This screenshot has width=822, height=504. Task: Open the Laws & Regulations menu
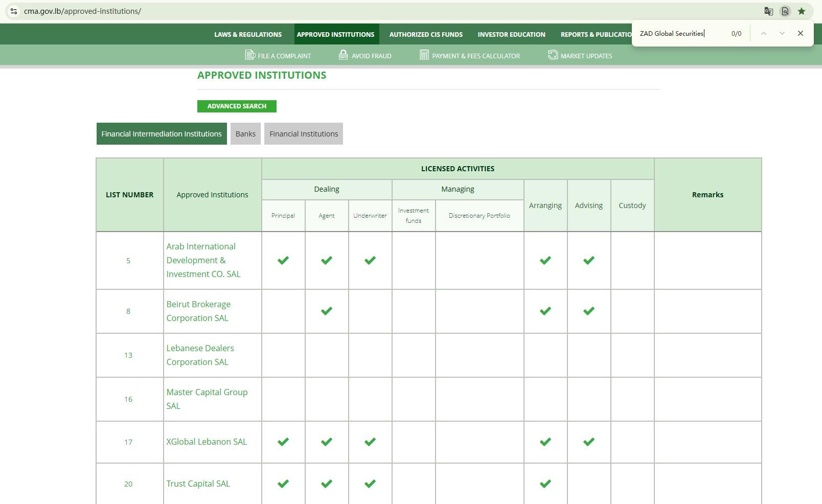coord(248,35)
